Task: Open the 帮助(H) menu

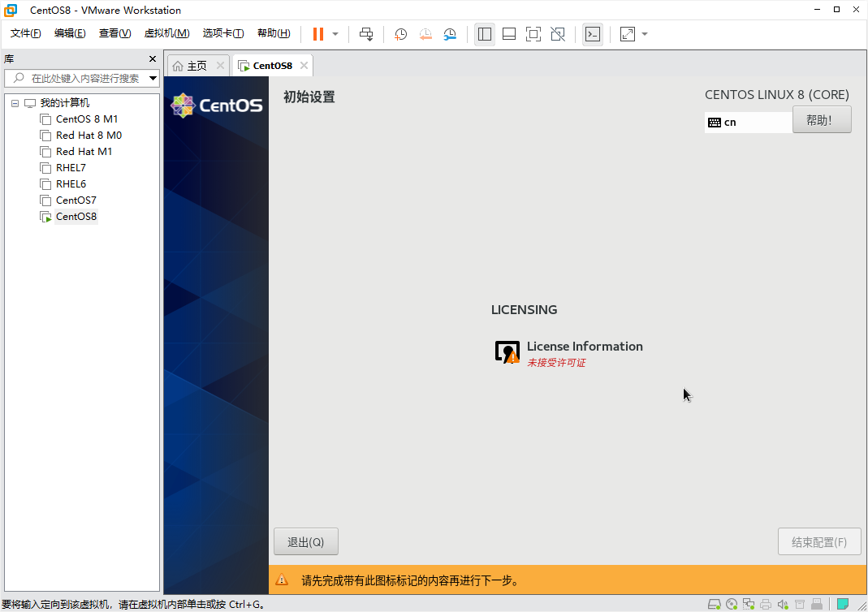Action: click(x=274, y=33)
